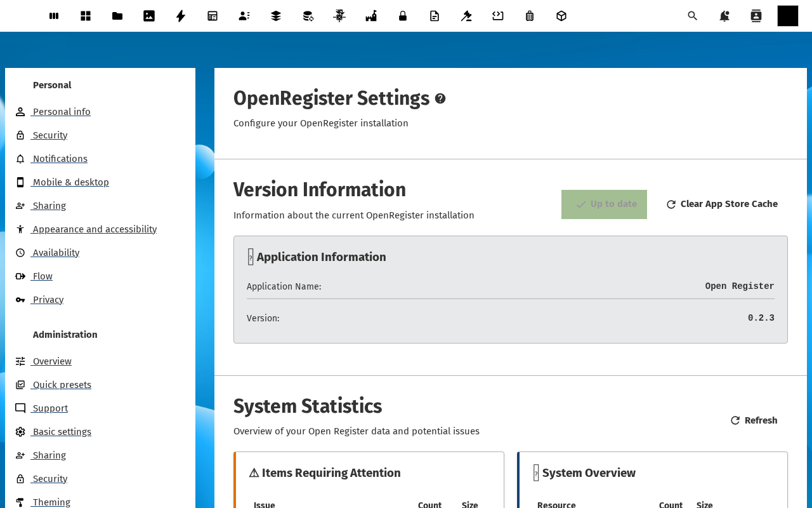Image resolution: width=812 pixels, height=508 pixels.
Task: Click the version number 0.2.3
Action: [761, 317]
